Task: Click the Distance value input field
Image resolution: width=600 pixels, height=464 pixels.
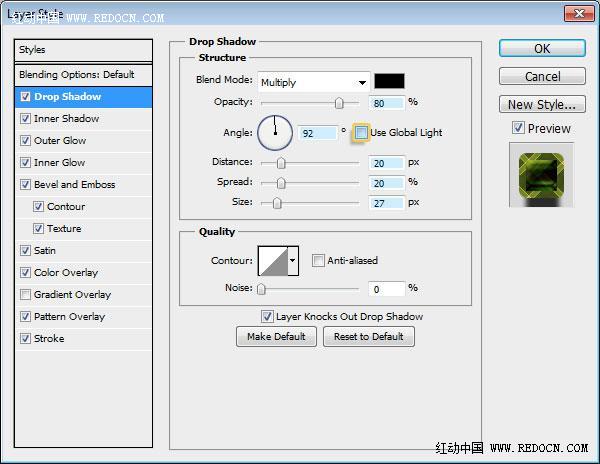Action: (x=386, y=163)
